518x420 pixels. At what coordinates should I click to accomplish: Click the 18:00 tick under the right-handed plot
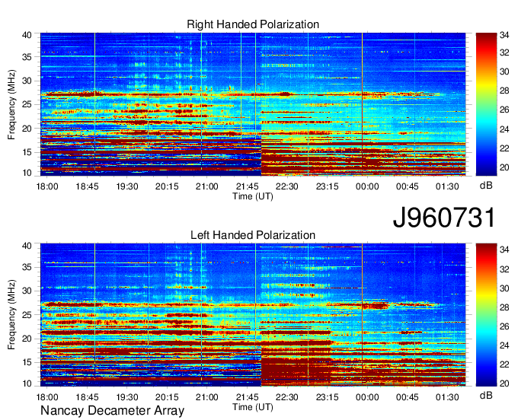(47, 186)
